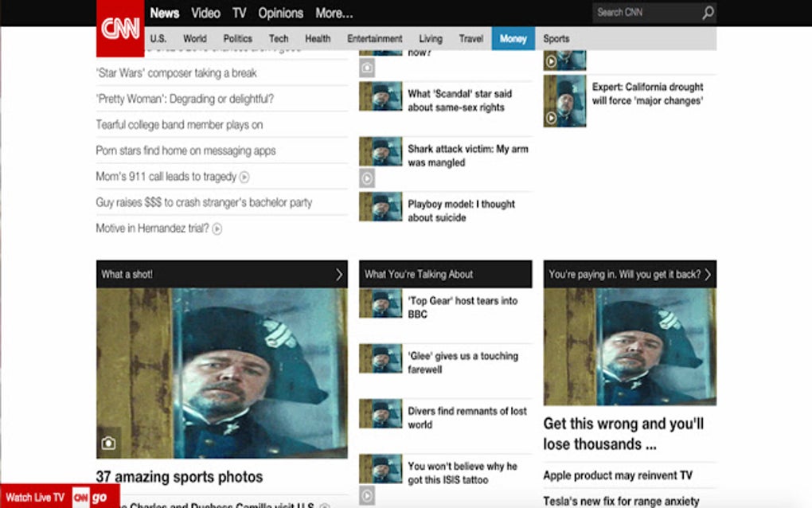The width and height of the screenshot is (812, 508).
Task: Click play icon under Shark attack thumbnail
Action: click(367, 178)
